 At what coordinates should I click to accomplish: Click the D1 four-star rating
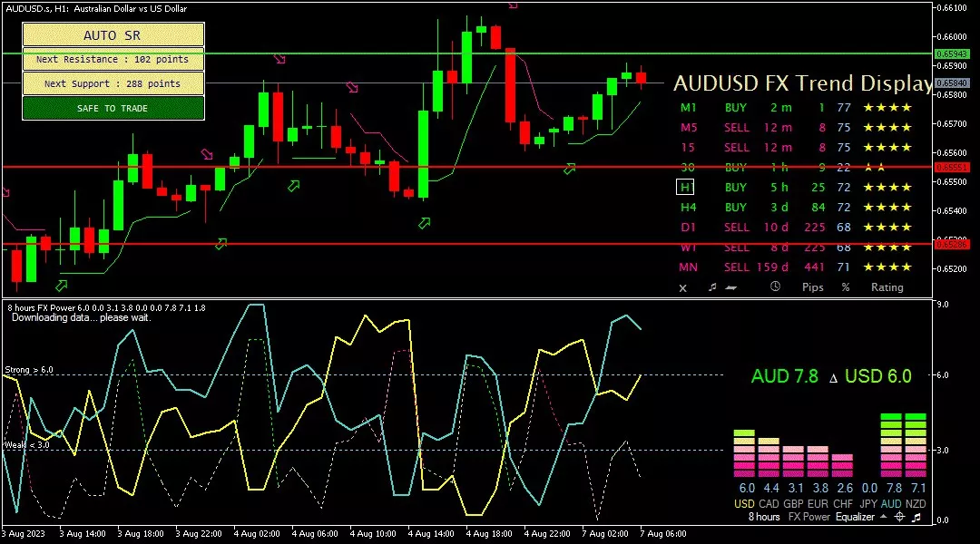click(887, 228)
